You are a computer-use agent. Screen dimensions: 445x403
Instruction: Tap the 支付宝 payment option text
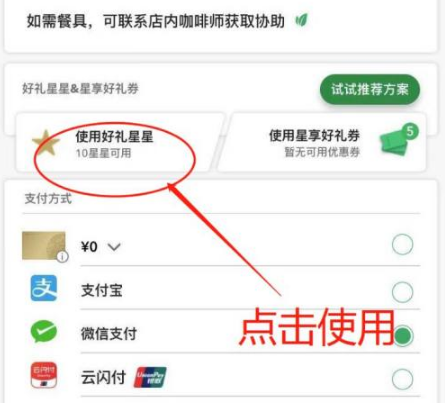(x=102, y=290)
